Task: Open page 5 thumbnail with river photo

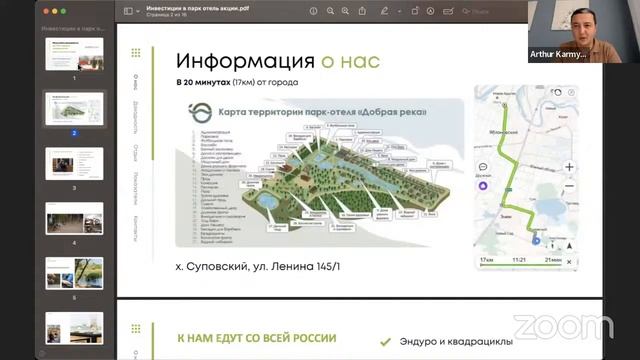Action: tap(74, 273)
